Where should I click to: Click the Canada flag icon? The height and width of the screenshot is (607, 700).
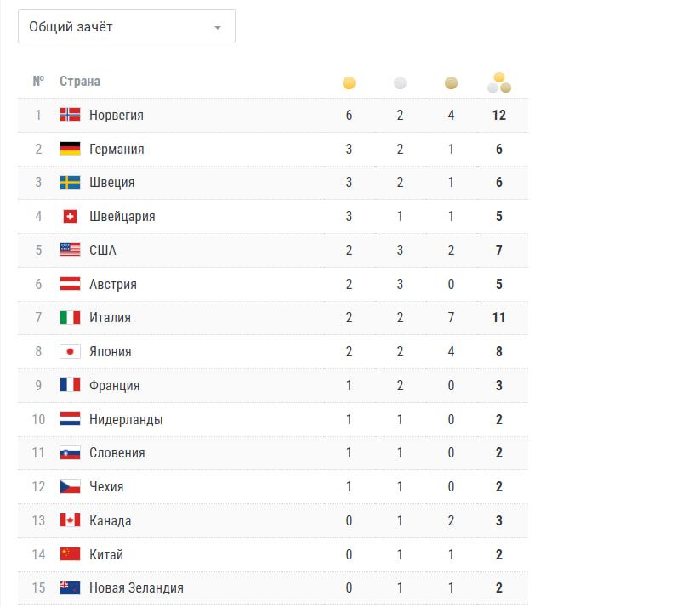click(x=70, y=520)
